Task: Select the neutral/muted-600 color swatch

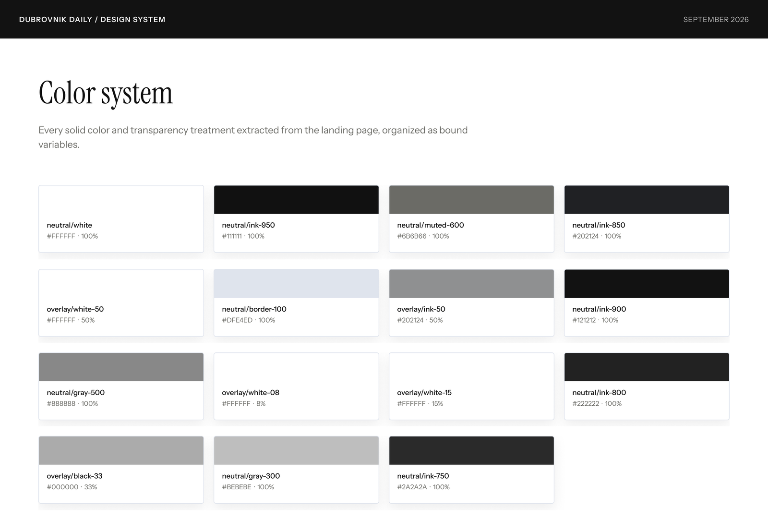Action: click(x=471, y=200)
